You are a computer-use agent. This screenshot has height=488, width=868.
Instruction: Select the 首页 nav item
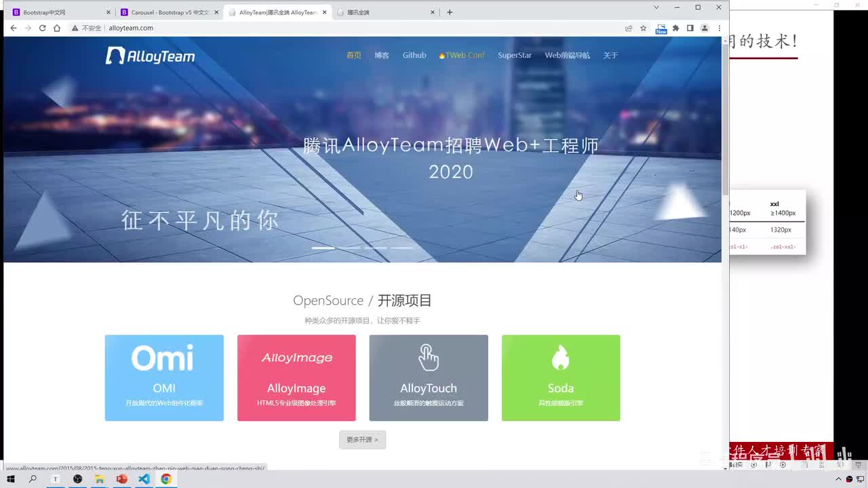point(354,56)
